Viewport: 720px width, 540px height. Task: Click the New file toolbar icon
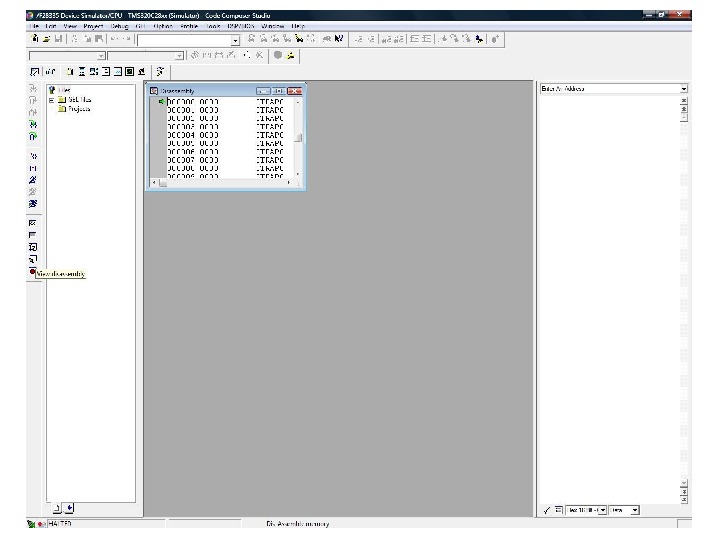click(34, 39)
